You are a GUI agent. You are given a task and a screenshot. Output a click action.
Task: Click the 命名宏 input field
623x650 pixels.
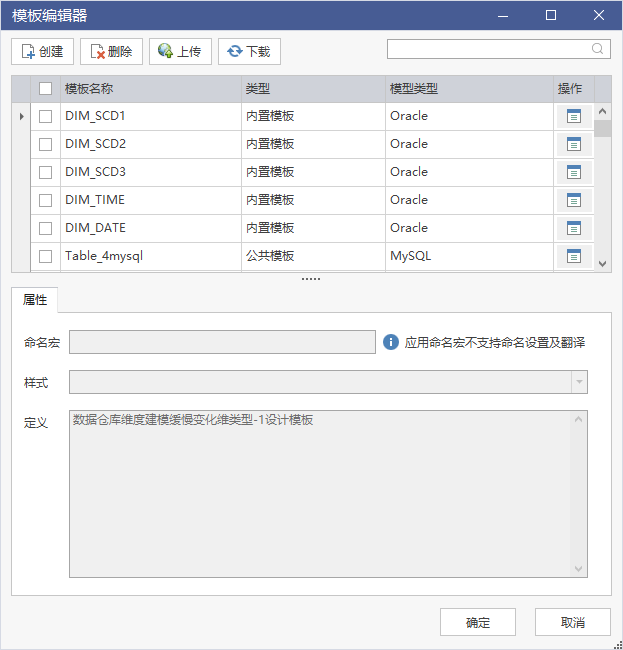pos(222,342)
